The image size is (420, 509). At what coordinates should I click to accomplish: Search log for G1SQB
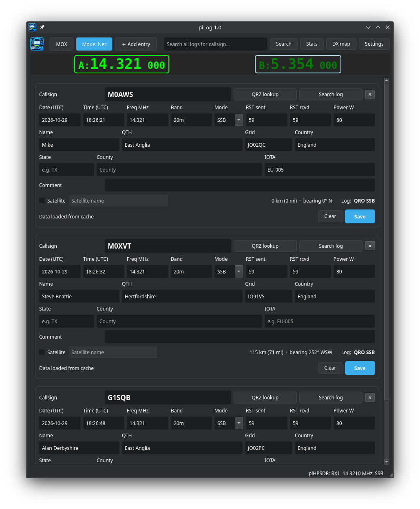(x=331, y=397)
